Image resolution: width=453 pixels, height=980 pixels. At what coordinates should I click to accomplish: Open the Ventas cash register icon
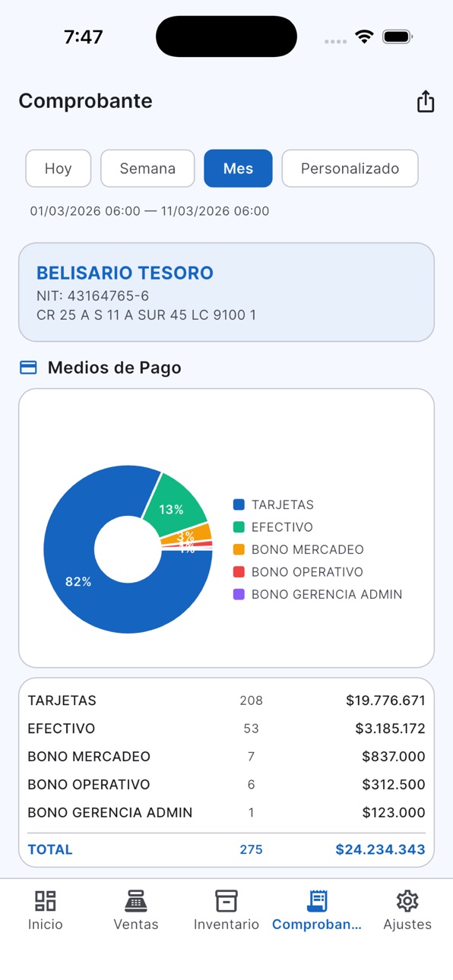point(136,901)
